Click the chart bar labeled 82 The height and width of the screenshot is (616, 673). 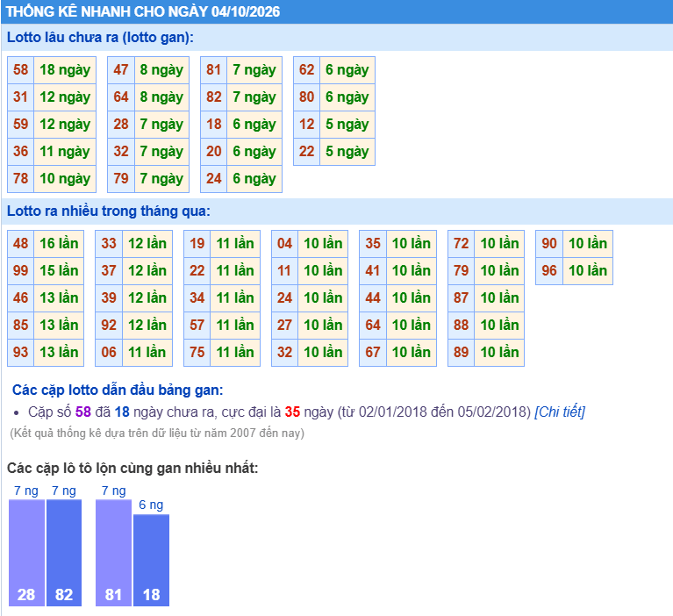(64, 553)
